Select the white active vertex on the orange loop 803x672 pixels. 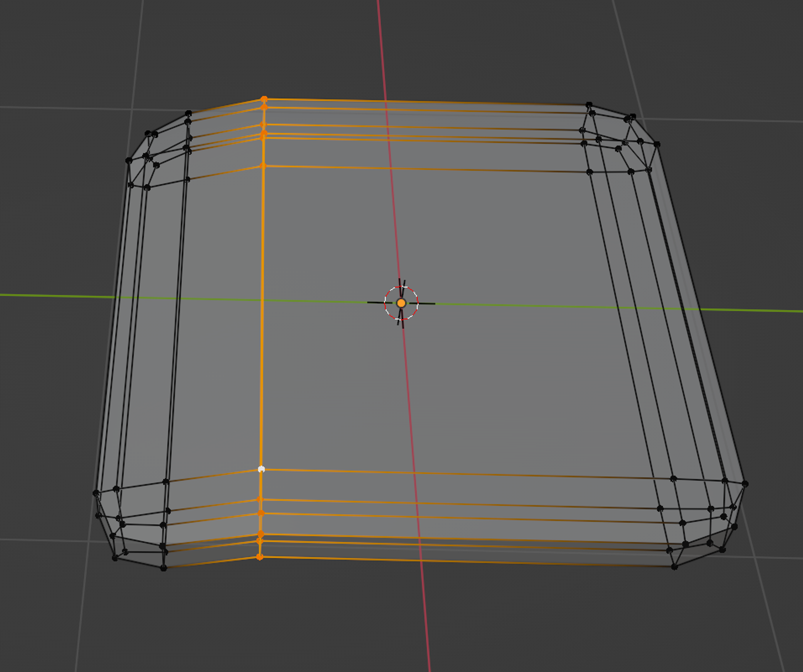pos(261,469)
